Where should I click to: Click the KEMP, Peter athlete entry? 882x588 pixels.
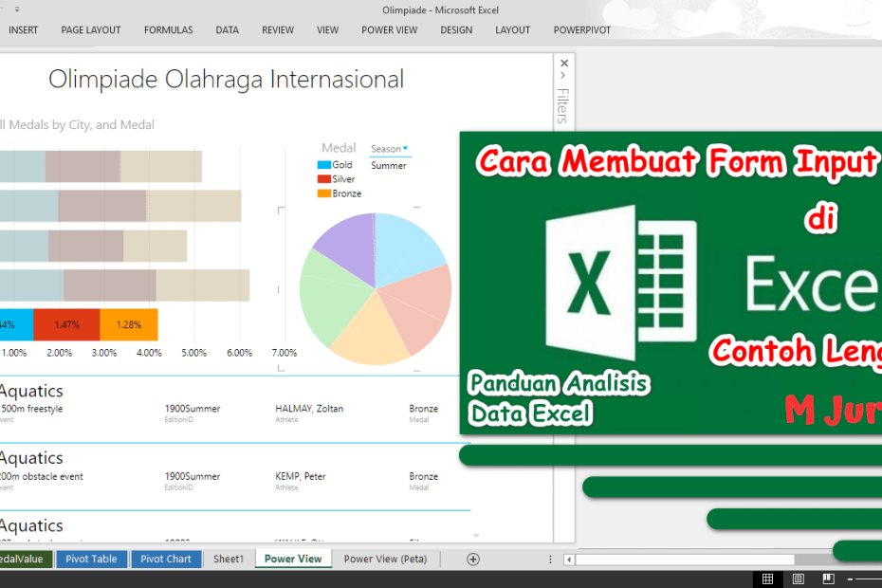coord(301,476)
